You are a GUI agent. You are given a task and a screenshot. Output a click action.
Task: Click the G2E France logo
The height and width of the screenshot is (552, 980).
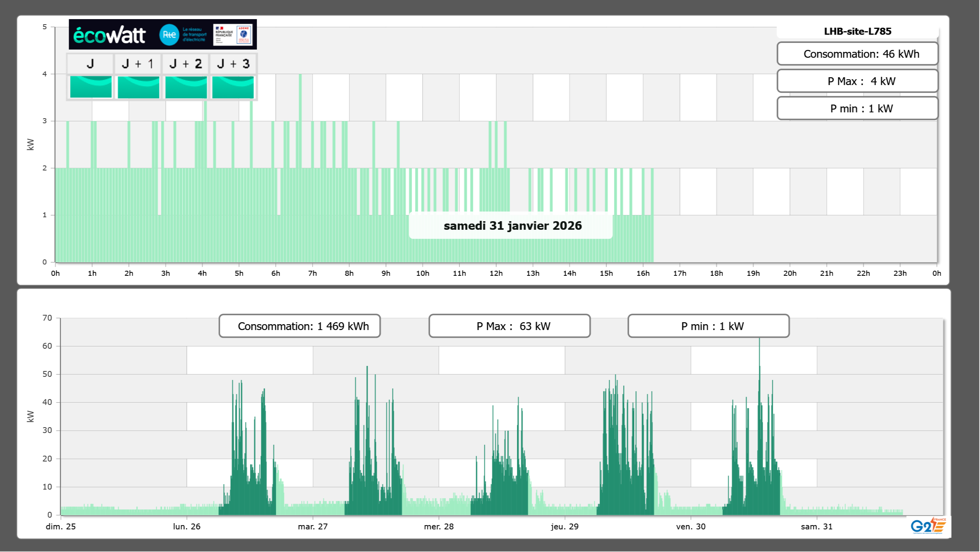[928, 525]
